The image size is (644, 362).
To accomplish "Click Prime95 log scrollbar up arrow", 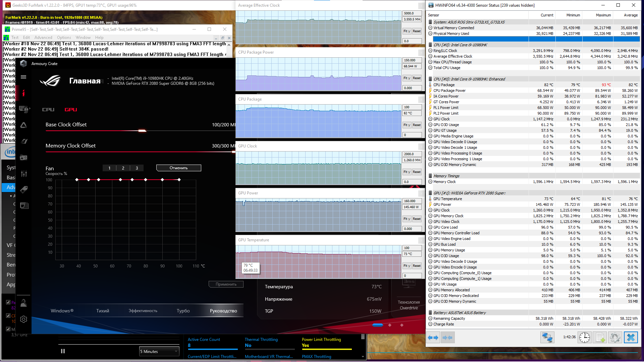I will (229, 45).
